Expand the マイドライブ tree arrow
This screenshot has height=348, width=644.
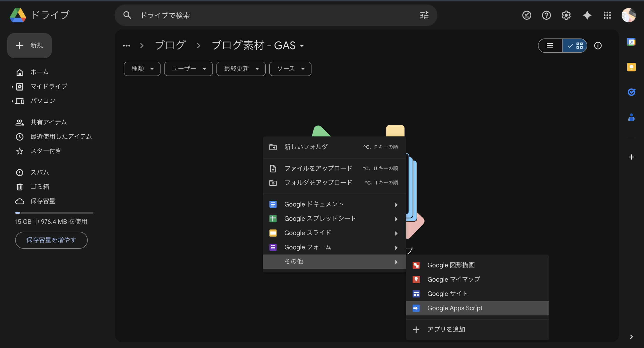click(x=12, y=87)
